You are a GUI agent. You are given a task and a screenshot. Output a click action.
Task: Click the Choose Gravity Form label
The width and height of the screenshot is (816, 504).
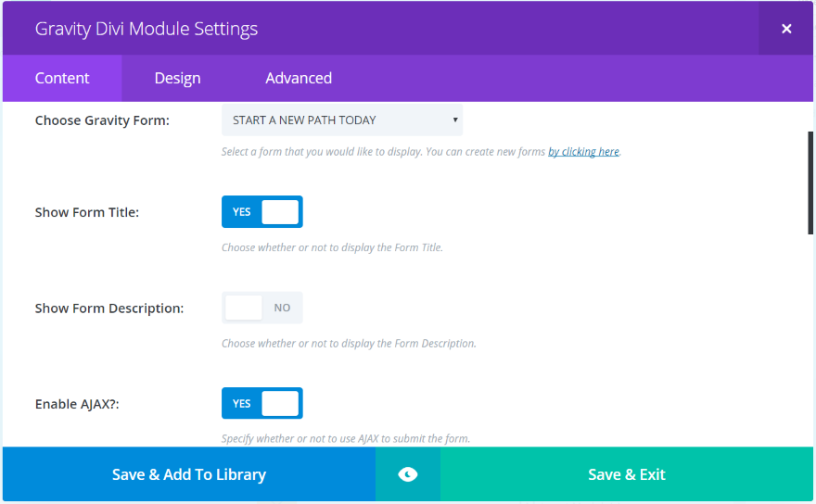pos(102,120)
